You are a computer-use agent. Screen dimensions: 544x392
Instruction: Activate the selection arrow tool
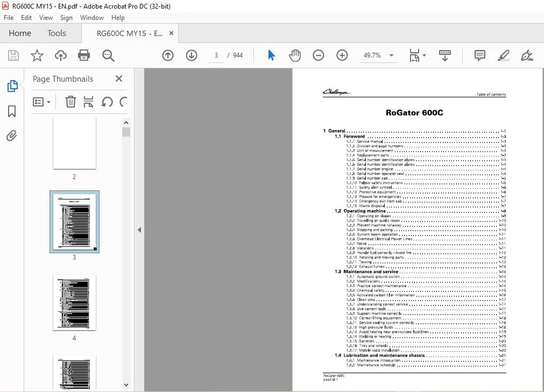[x=271, y=55]
